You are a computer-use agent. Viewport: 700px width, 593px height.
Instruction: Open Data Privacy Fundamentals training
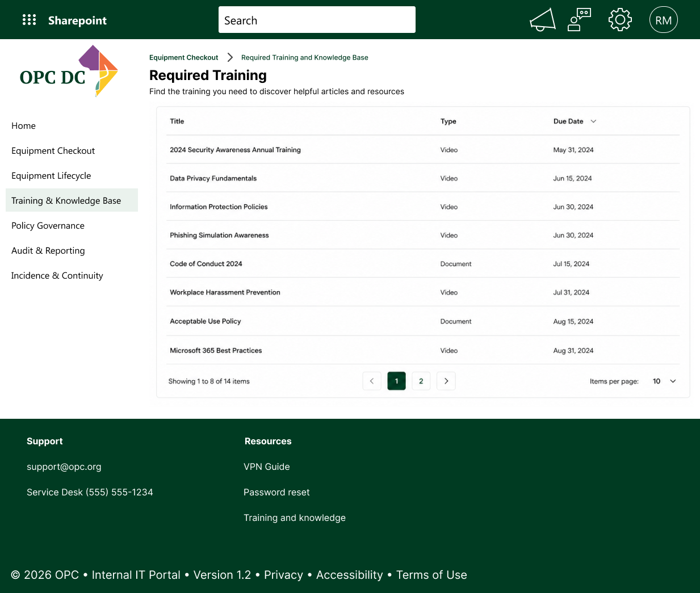pos(213,178)
